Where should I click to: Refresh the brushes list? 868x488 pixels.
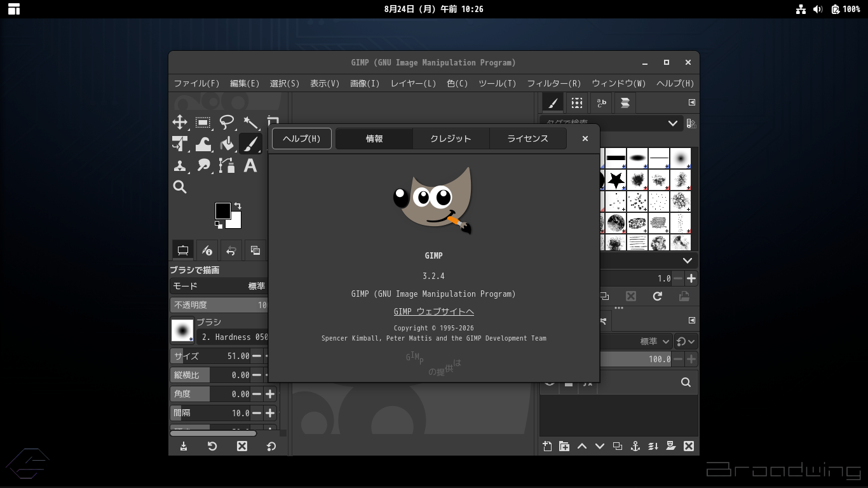(658, 296)
